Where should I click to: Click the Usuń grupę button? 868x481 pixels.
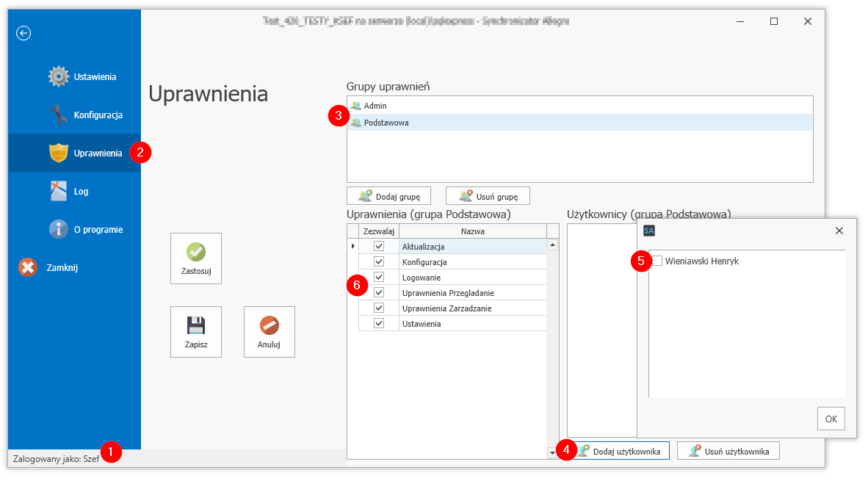pos(488,196)
